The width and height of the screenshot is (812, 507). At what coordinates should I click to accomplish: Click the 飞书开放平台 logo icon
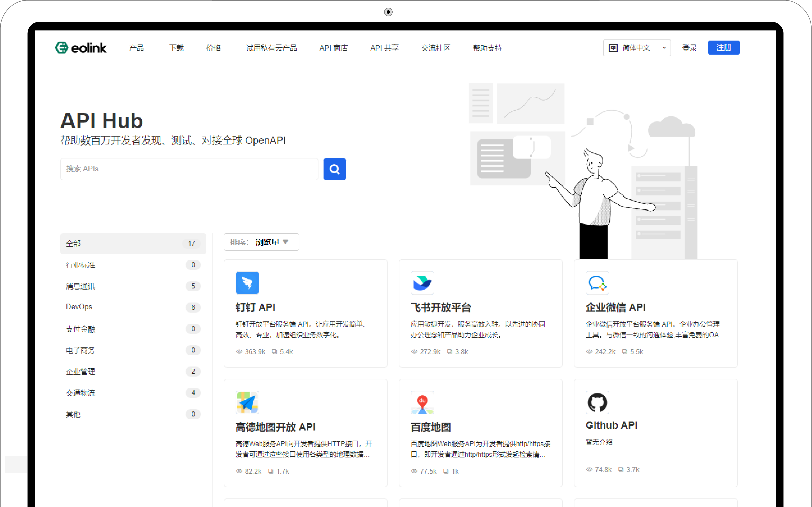[422, 283]
